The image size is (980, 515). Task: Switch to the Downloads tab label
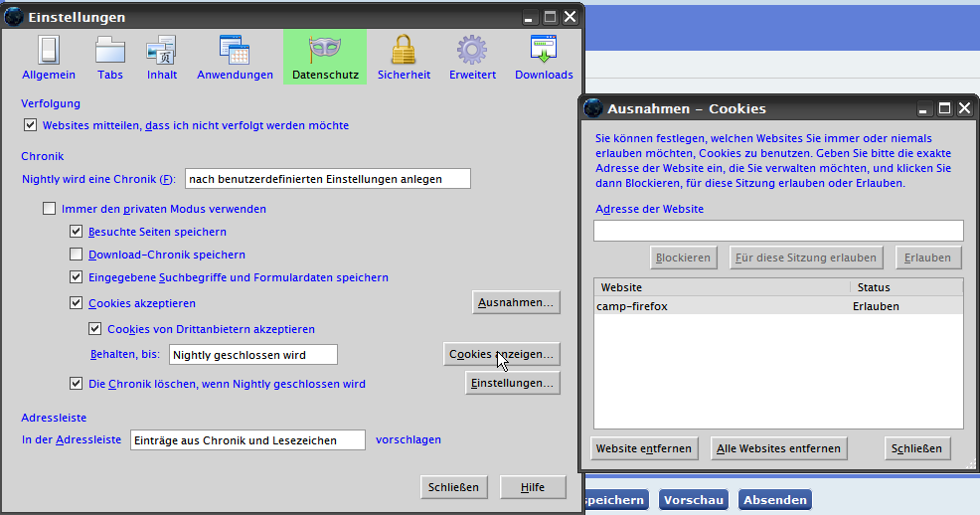coord(543,75)
